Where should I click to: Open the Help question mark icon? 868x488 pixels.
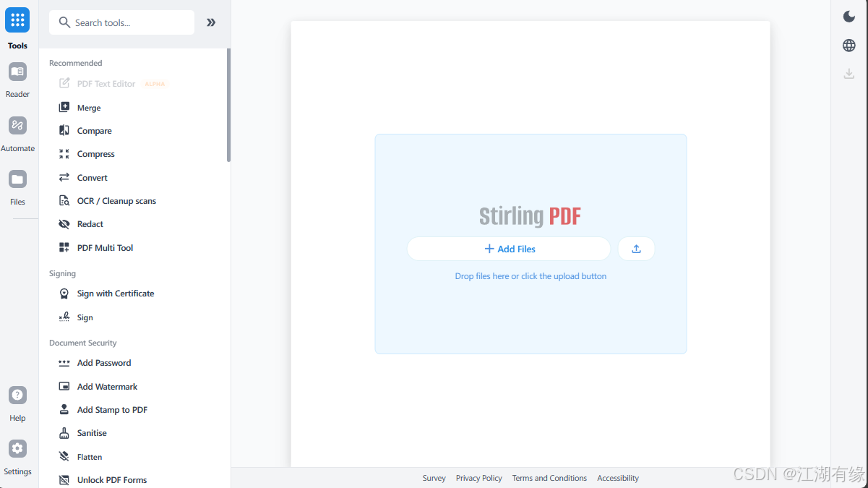point(17,395)
